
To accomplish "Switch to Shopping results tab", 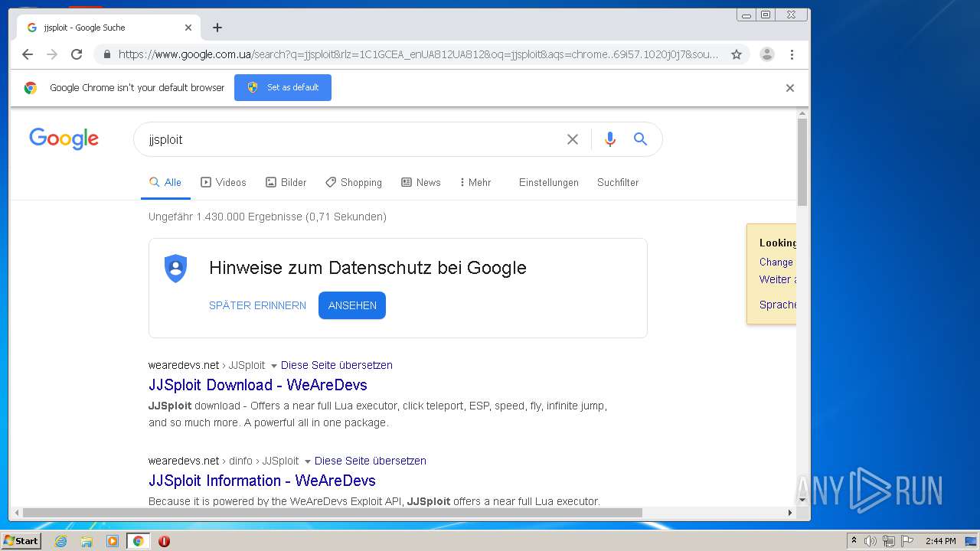I will [x=354, y=182].
